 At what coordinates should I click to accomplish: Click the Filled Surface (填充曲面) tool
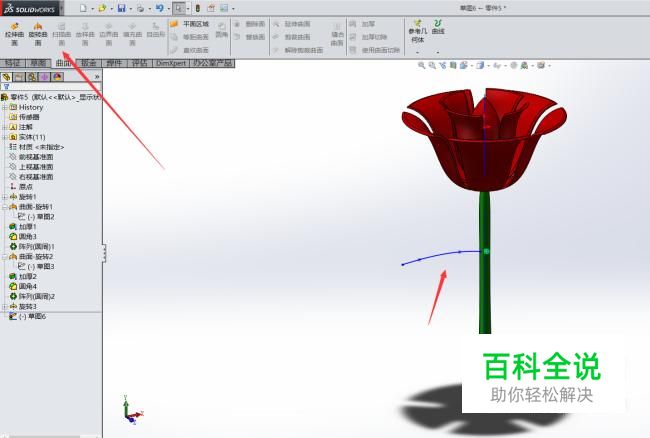(132, 34)
